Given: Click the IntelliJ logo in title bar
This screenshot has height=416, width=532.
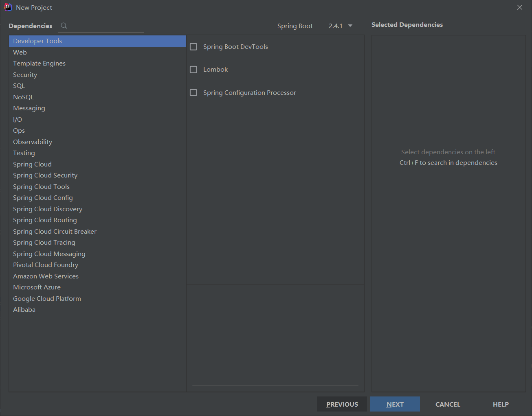Looking at the screenshot, I should coord(8,7).
